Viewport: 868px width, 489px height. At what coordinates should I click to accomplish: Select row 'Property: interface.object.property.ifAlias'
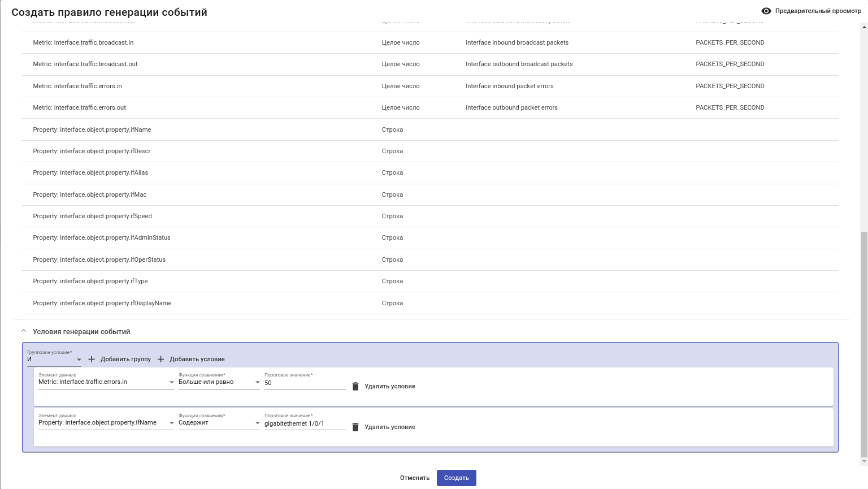tap(90, 172)
